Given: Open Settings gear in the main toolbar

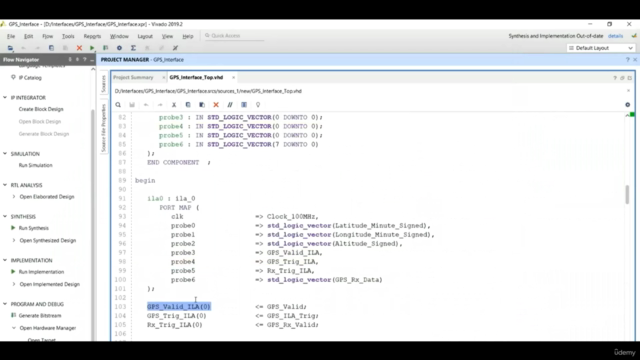Looking at the screenshot, I should [119, 48].
